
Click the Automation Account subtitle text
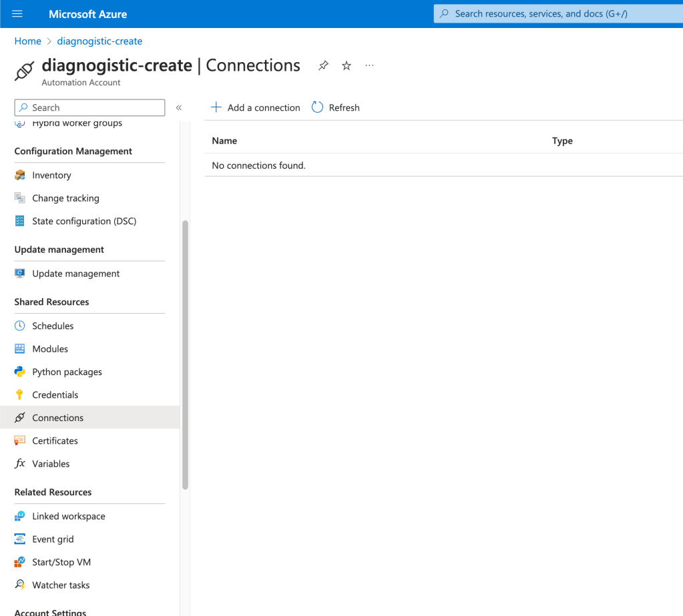click(x=81, y=82)
